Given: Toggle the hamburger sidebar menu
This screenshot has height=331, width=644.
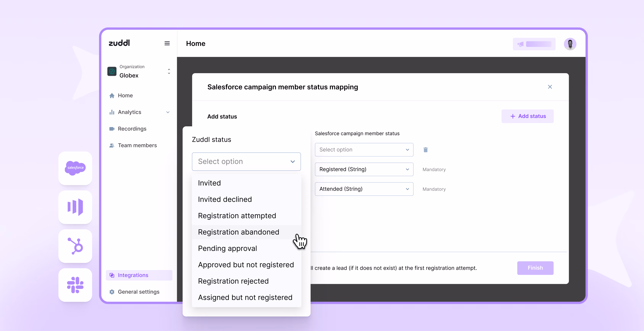Looking at the screenshot, I should pos(167,43).
